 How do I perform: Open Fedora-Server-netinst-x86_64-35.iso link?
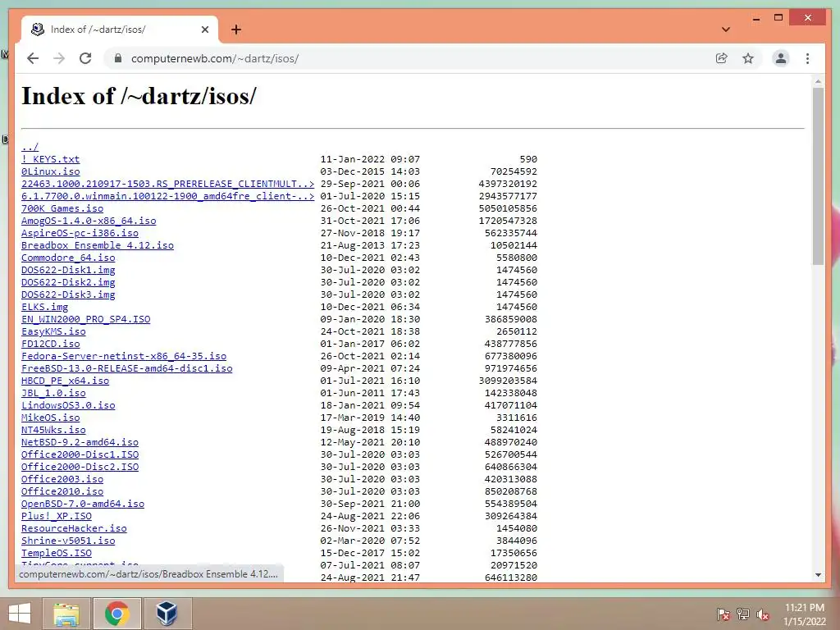pos(124,356)
